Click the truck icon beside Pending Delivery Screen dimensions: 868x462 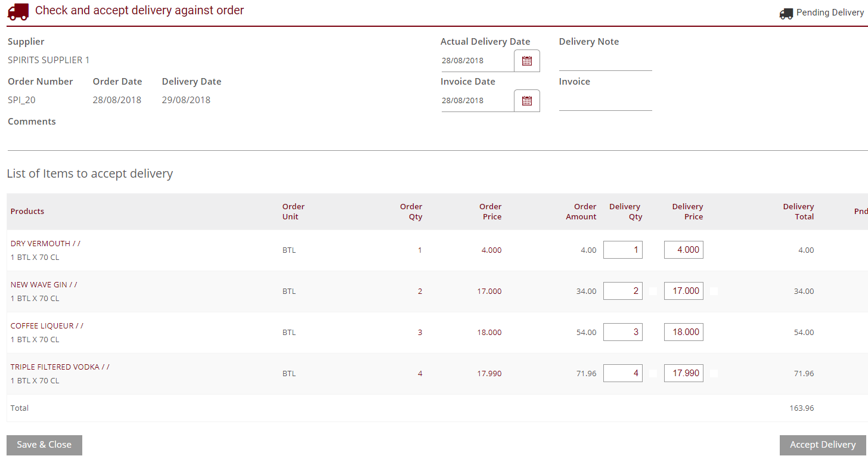[786, 13]
